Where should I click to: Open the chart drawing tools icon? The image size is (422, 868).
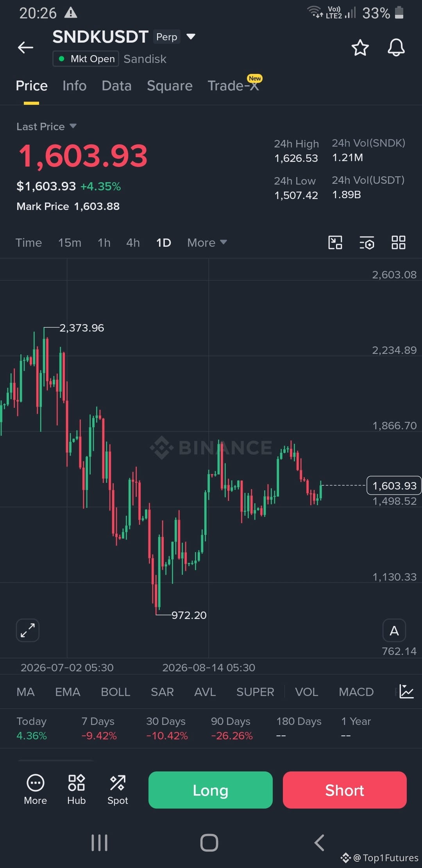click(335, 242)
